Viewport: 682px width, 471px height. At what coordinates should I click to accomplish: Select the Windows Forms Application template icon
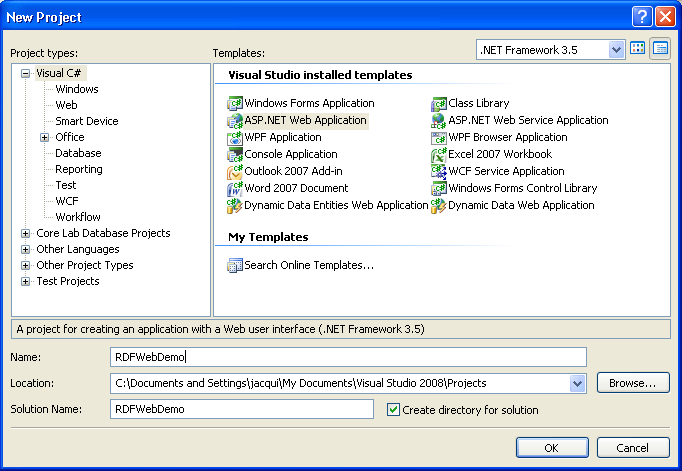(x=235, y=103)
